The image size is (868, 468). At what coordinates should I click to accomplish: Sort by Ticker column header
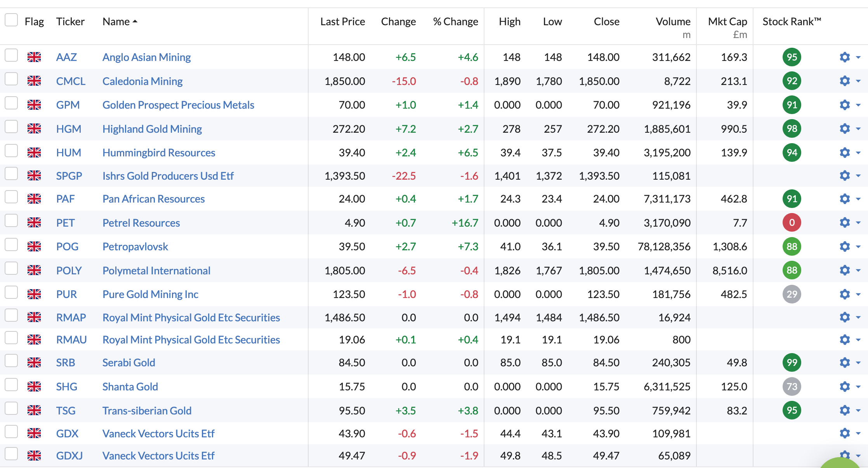[x=70, y=22]
